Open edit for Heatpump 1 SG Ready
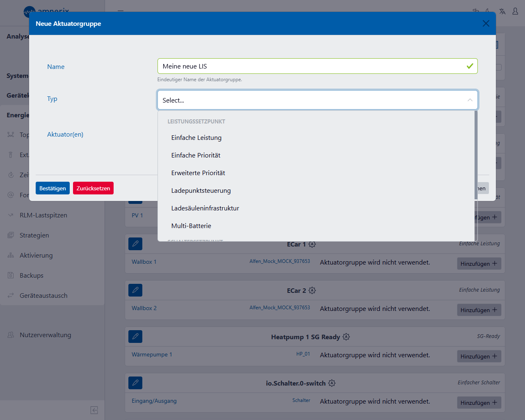Viewport: 525px width, 420px height. [135, 337]
